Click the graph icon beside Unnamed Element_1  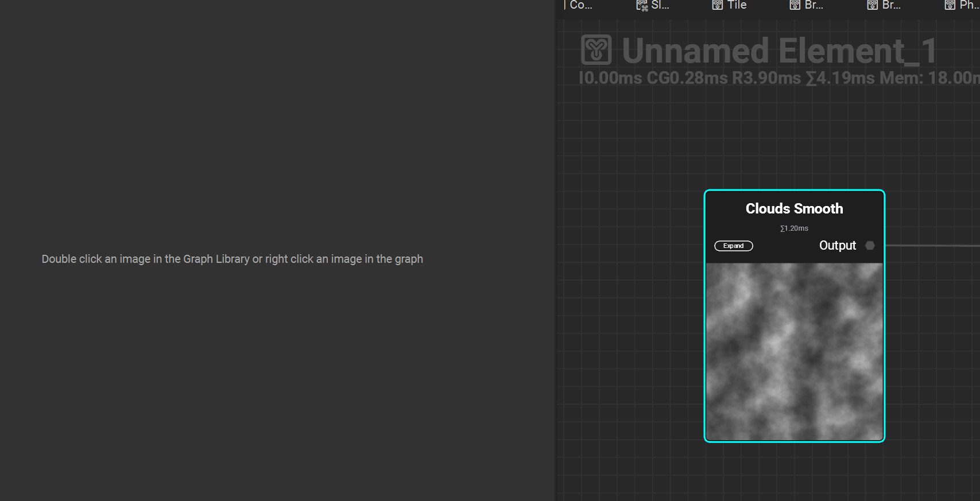(596, 49)
